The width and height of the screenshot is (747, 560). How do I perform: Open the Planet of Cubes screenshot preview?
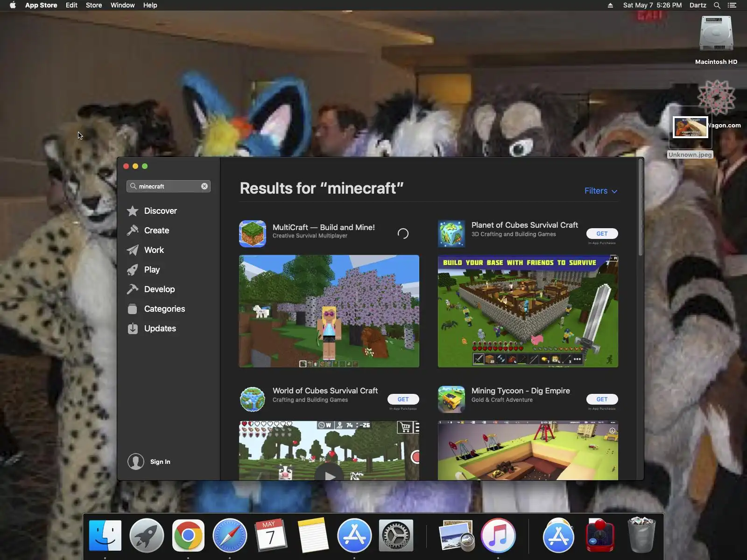[528, 311]
